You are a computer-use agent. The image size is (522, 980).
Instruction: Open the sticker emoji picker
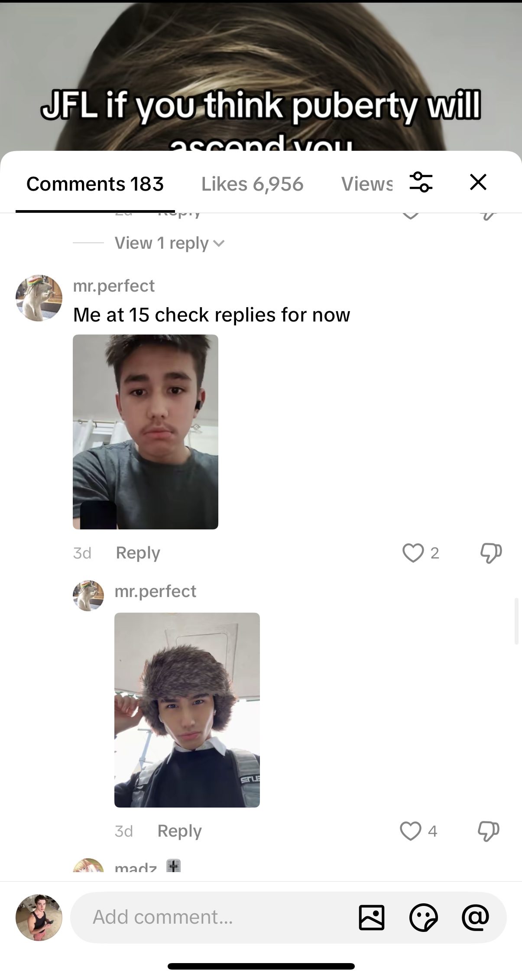coord(423,917)
